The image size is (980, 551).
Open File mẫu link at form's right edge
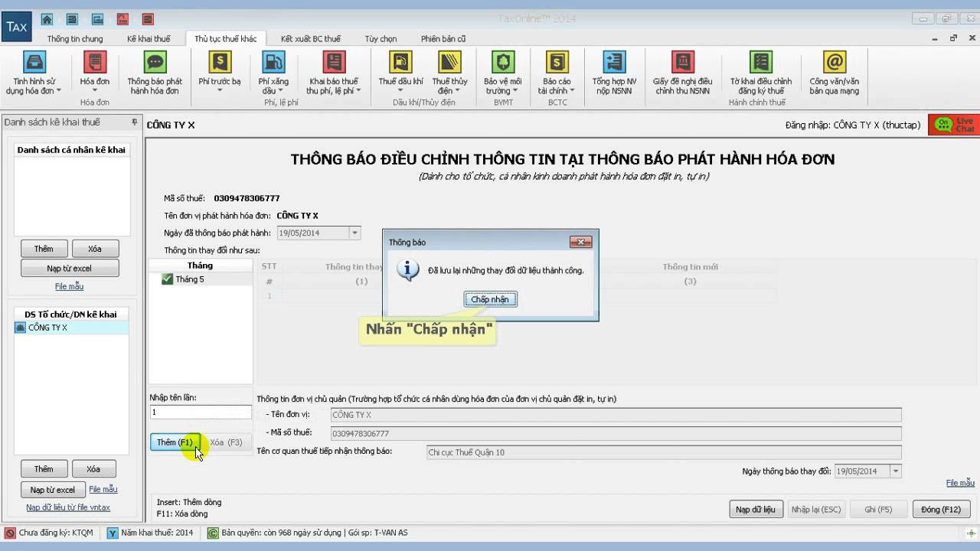pyautogui.click(x=960, y=483)
